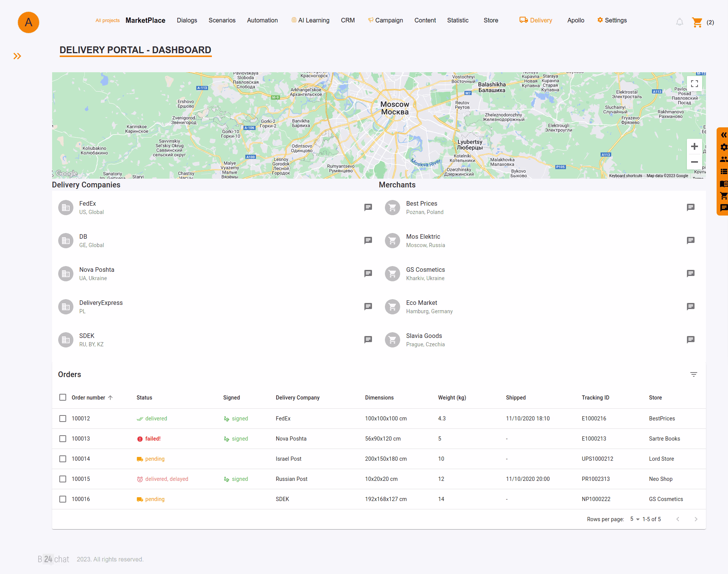
Task: Click the MarketPlace project title
Action: click(x=145, y=21)
